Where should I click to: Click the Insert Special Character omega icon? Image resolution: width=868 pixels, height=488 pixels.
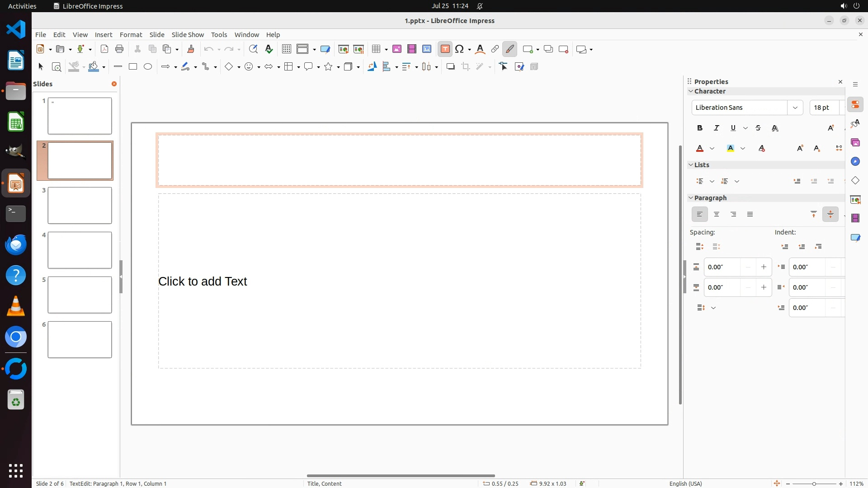[460, 49]
